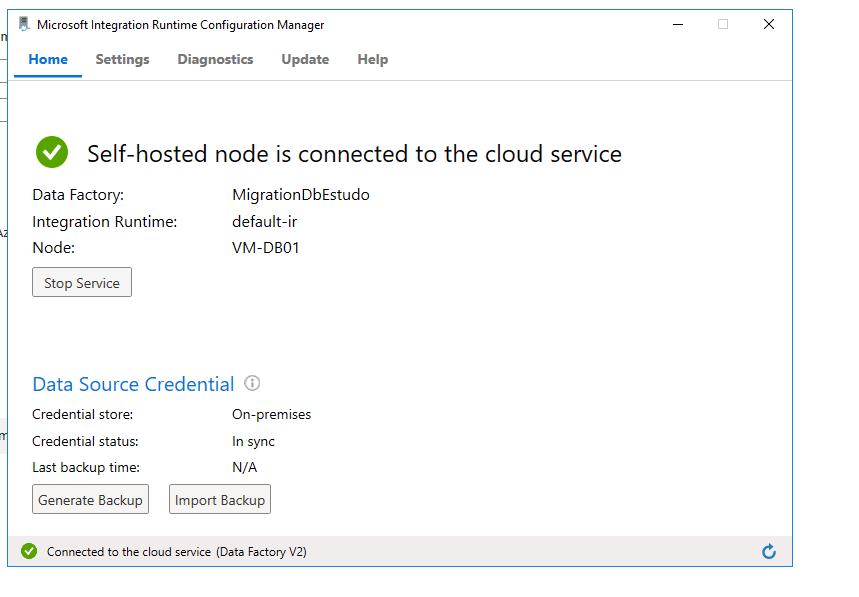Image resolution: width=859 pixels, height=597 pixels.
Task: Go to the Update tab
Action: [305, 59]
